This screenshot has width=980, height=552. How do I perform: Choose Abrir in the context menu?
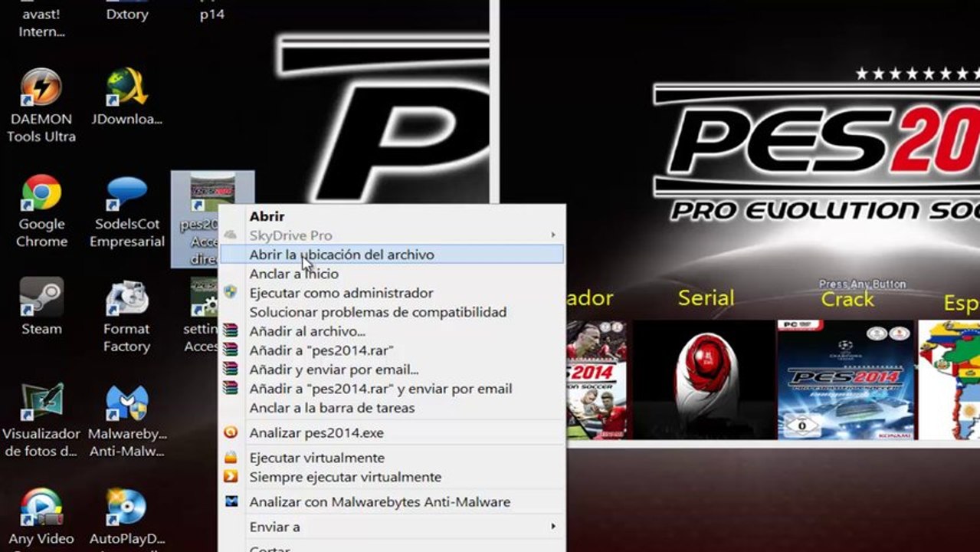(267, 216)
